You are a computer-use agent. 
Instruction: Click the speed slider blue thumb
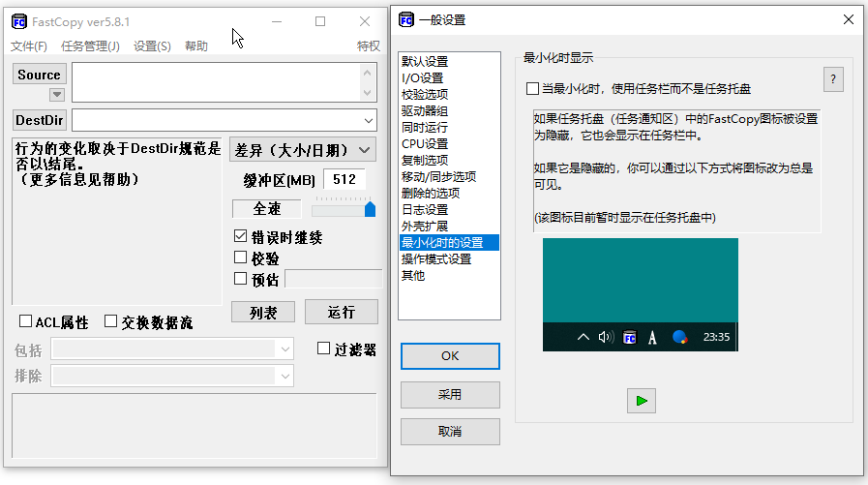pyautogui.click(x=370, y=209)
